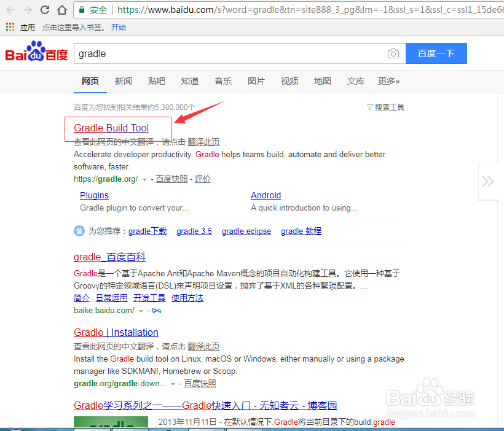Open camera image search icon
Viewport: 504px width, 431px height.
click(x=393, y=53)
